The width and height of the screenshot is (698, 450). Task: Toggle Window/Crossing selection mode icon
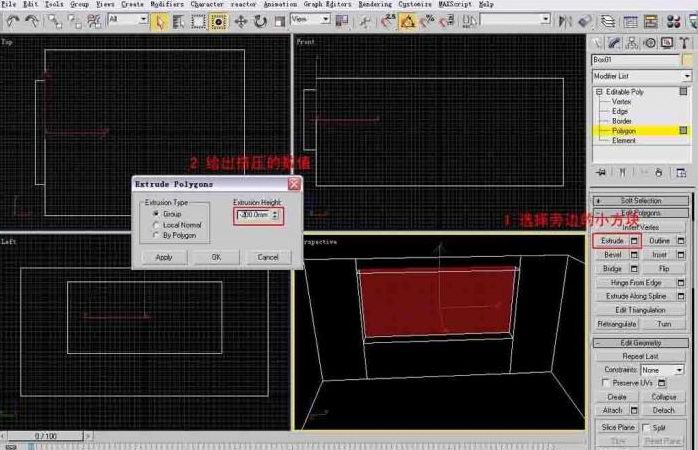218,21
